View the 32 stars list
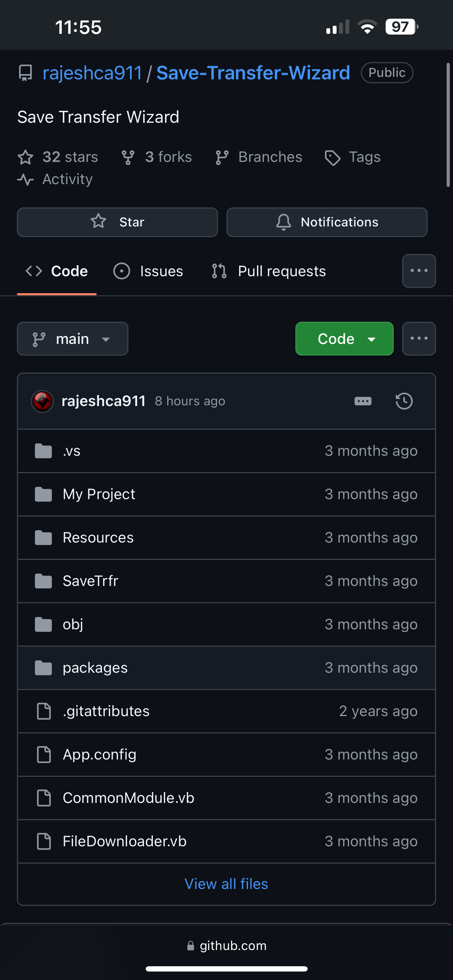This screenshot has width=453, height=980. [x=58, y=157]
